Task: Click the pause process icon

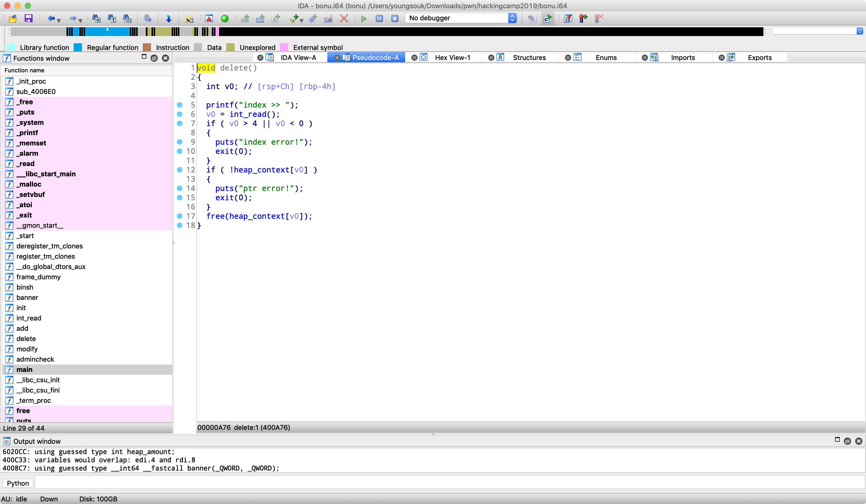Action: click(379, 18)
